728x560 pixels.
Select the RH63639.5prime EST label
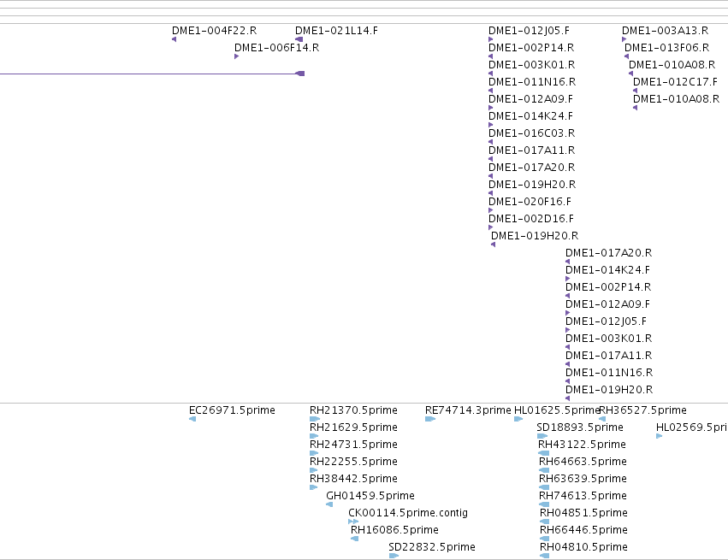[x=583, y=479]
